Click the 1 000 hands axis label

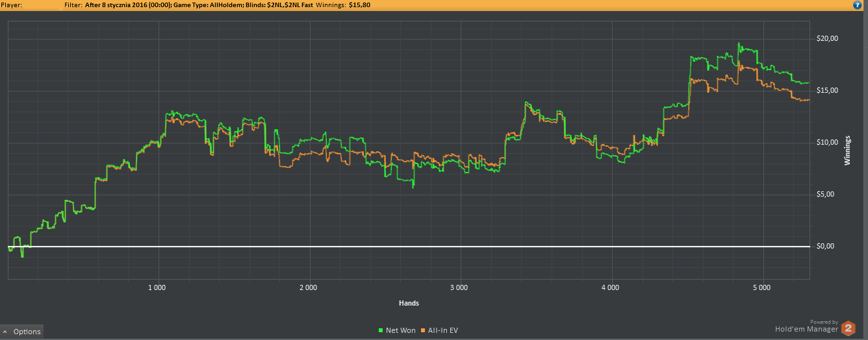(157, 287)
